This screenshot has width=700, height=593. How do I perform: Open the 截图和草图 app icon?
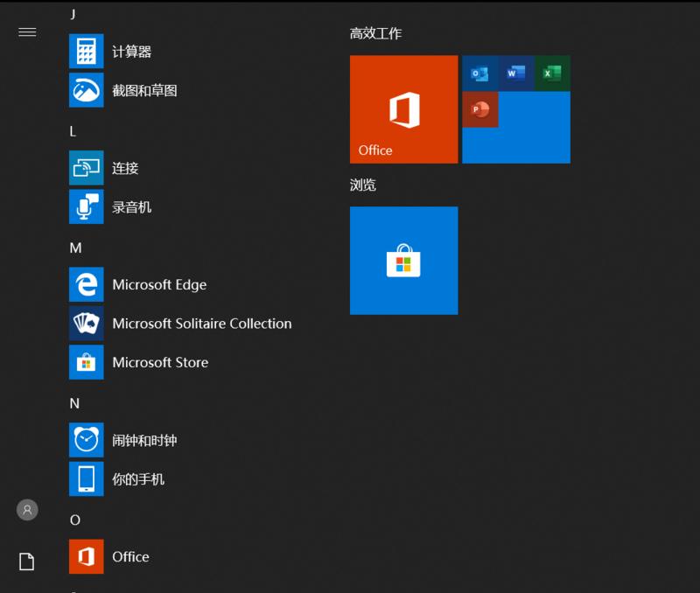[86, 90]
